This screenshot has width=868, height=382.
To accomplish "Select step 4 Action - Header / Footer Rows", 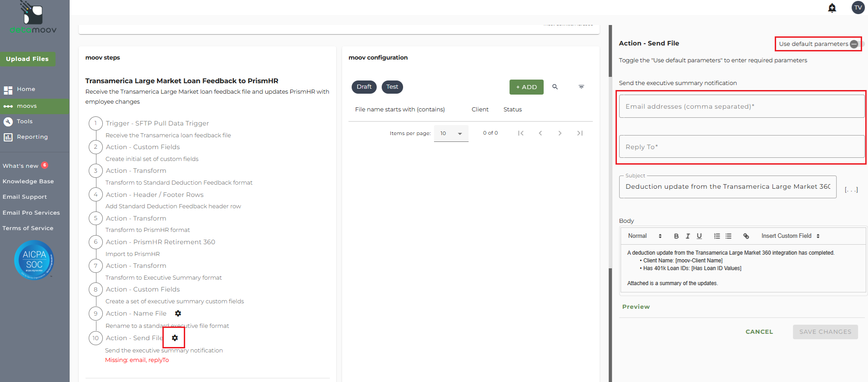I will point(155,195).
